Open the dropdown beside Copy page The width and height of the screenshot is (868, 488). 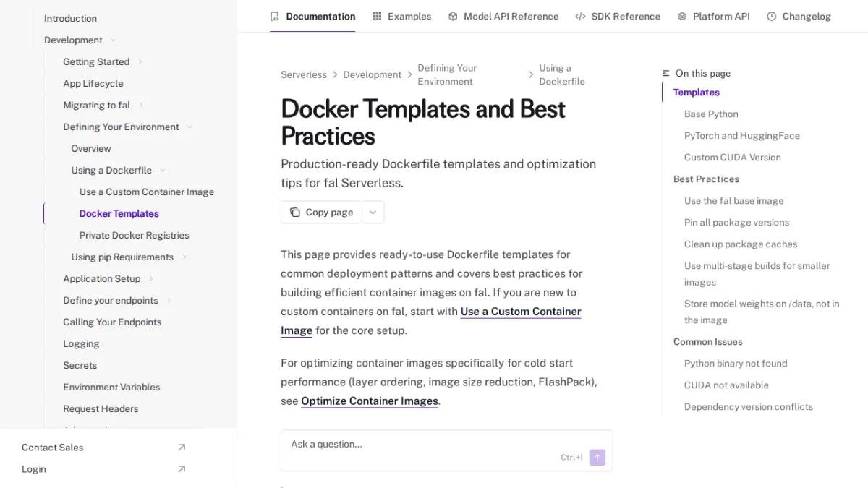point(373,212)
